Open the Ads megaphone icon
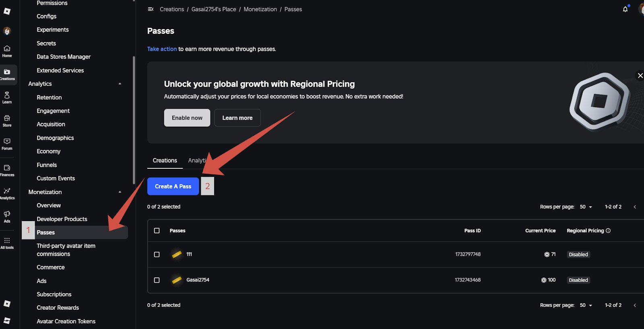Viewport: 644px width, 329px height. pyautogui.click(x=7, y=216)
